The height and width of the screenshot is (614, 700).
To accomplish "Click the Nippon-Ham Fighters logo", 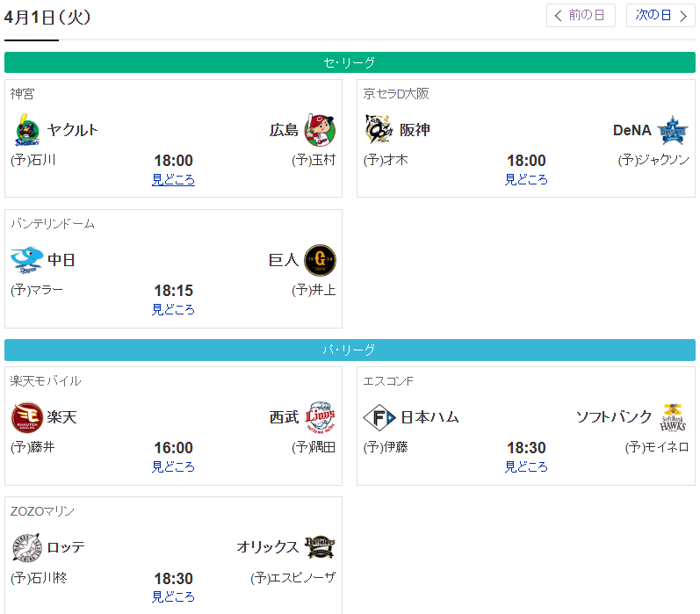I will click(x=380, y=417).
